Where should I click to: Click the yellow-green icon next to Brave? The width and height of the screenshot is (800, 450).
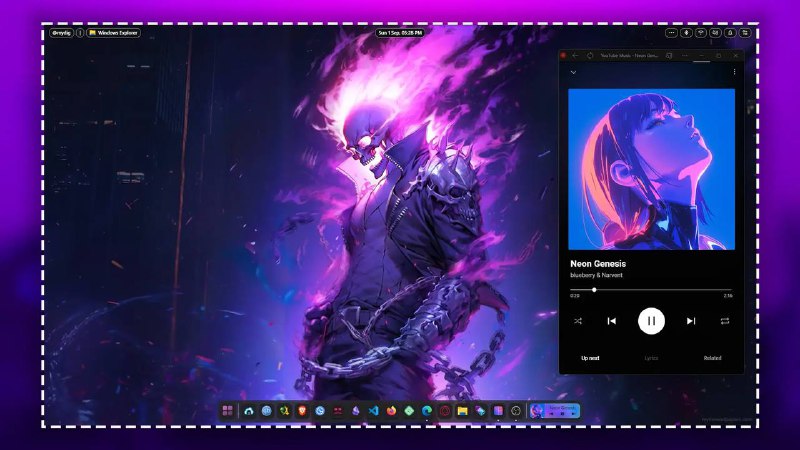[x=284, y=411]
